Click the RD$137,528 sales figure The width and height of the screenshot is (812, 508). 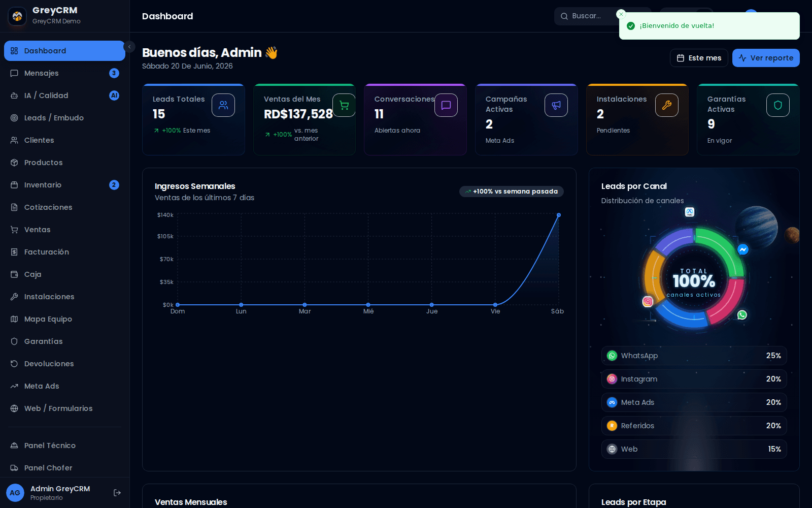298,114
